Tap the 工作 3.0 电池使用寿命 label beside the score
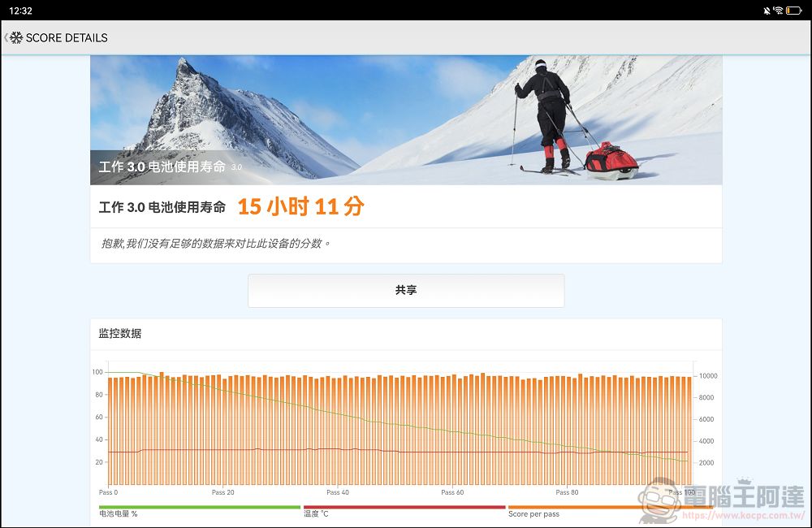The width and height of the screenshot is (812, 528). [x=162, y=207]
